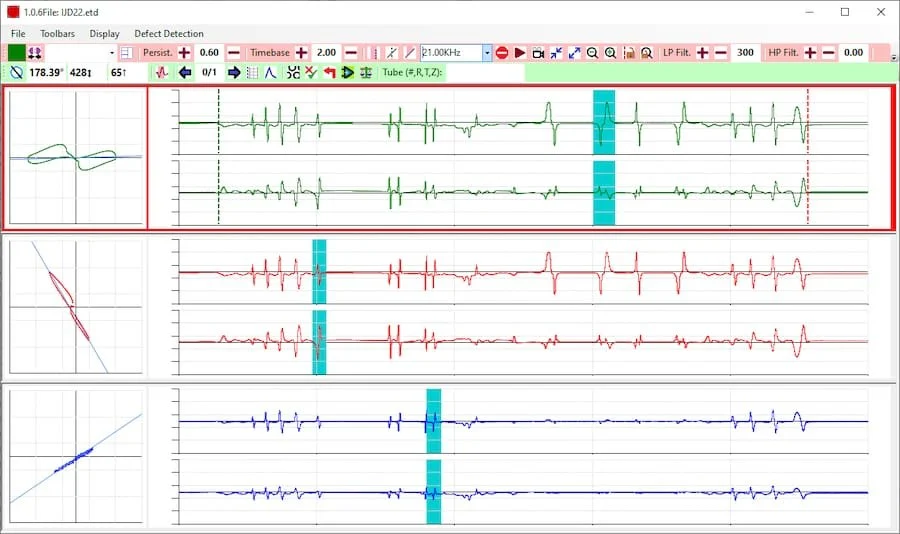Expand the frequency dropdown arrow
The image size is (900, 534).
(x=487, y=53)
